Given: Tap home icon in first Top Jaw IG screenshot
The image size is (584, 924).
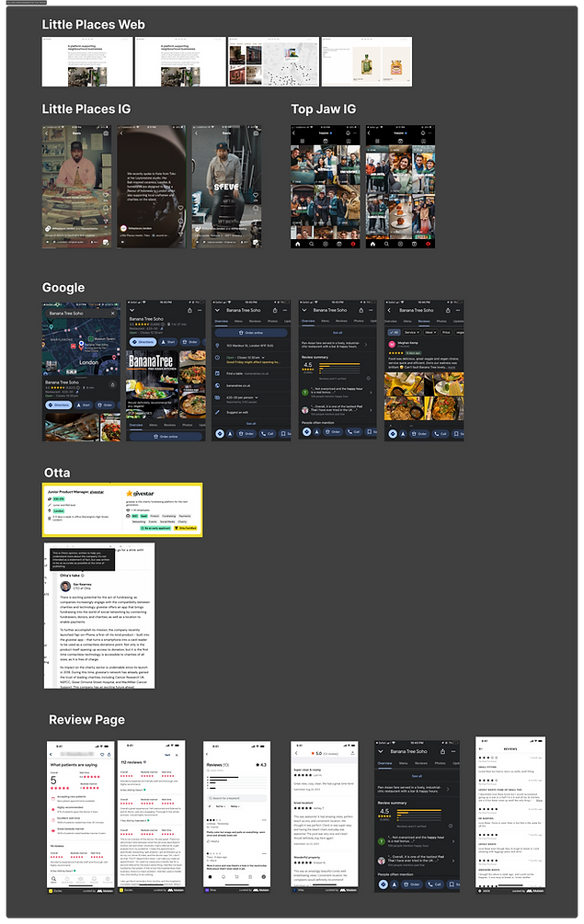Looking at the screenshot, I should 298,244.
